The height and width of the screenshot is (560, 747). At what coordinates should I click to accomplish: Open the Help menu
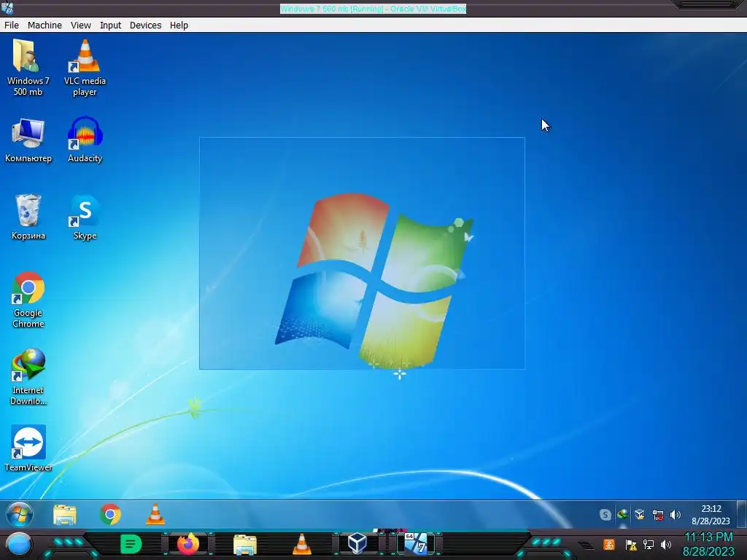click(x=179, y=26)
